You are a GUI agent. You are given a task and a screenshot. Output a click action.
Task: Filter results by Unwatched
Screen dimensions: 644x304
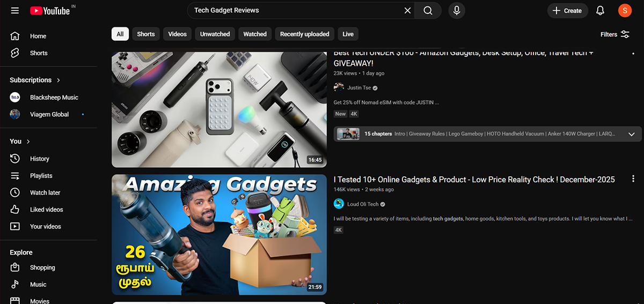(215, 34)
